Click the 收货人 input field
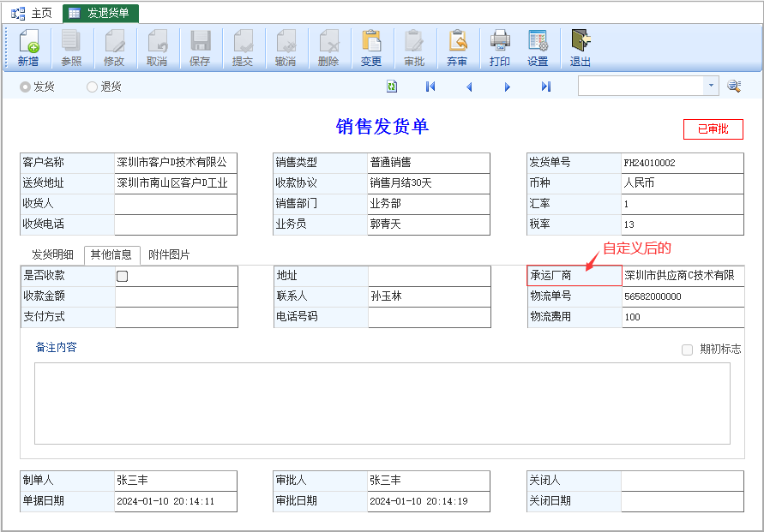 coord(176,203)
